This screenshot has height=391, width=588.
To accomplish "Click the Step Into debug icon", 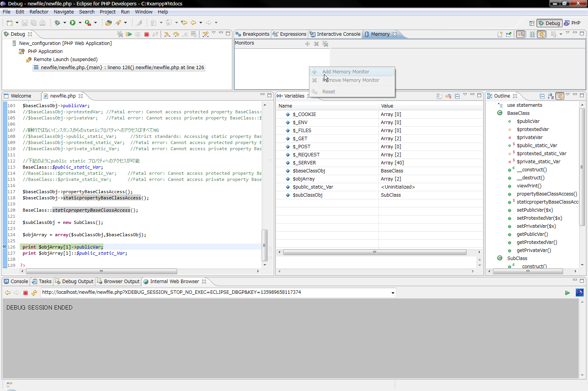I will (167, 34).
